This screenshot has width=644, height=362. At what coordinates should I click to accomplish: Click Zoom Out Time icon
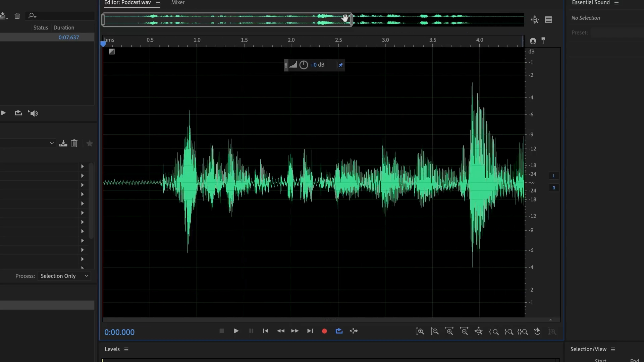(x=464, y=331)
